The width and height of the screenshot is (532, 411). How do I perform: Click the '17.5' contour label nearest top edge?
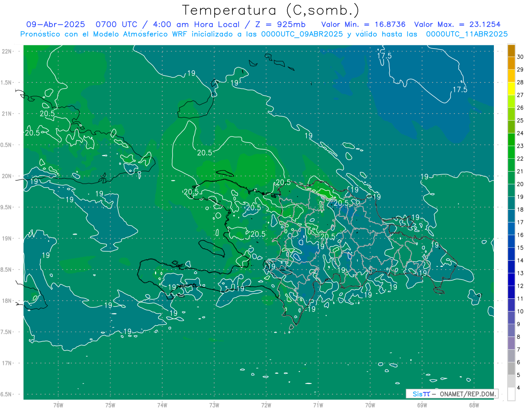click(x=384, y=56)
